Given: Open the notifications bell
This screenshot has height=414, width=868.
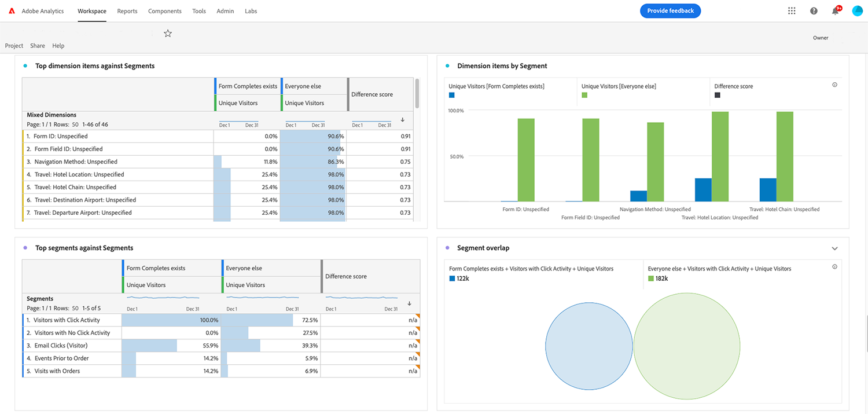Looking at the screenshot, I should tap(836, 11).
